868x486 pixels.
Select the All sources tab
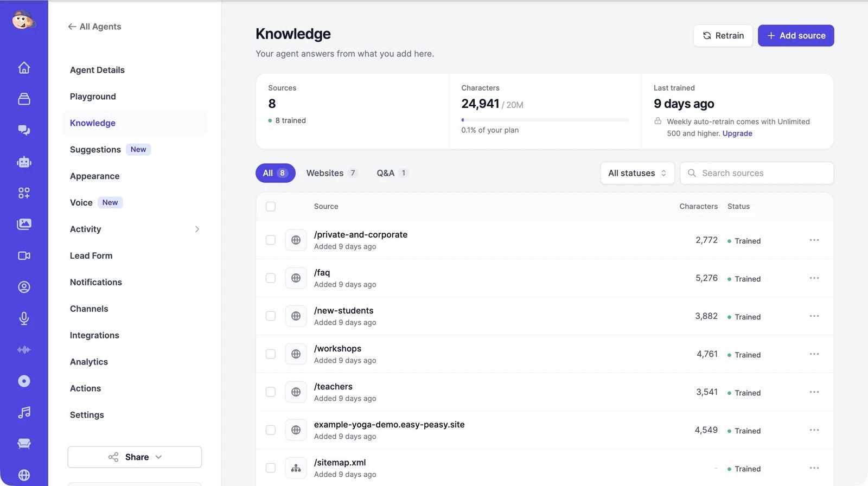tap(276, 173)
